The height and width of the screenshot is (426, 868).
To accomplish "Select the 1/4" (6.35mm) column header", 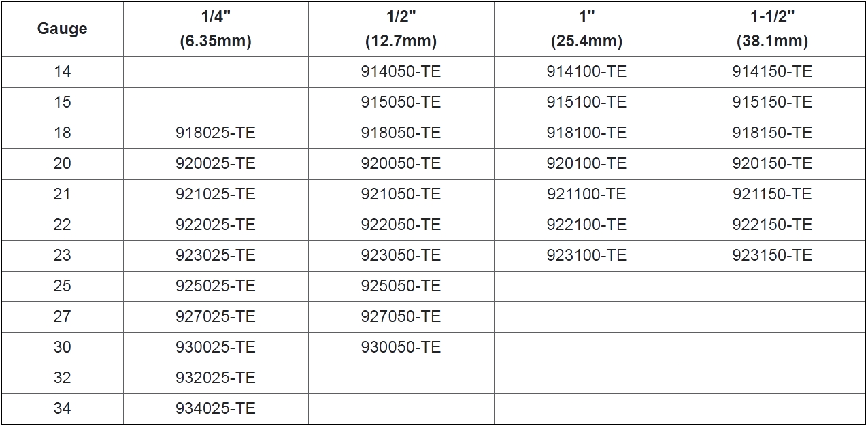I will [x=216, y=29].
